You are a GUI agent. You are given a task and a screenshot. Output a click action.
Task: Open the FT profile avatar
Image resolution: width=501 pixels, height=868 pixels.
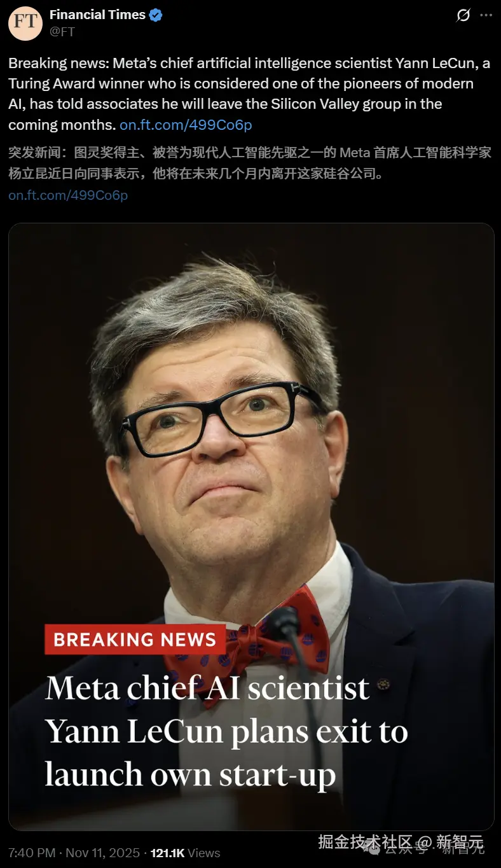[25, 24]
